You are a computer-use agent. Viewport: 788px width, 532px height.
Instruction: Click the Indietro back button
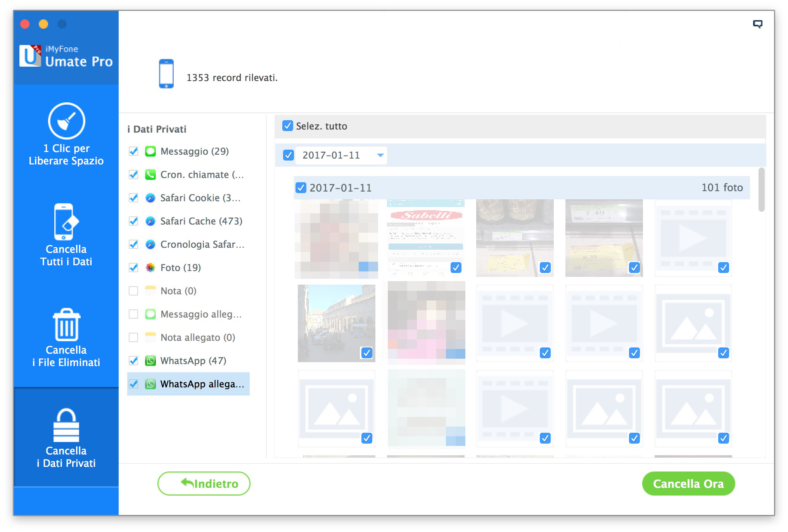coord(204,484)
